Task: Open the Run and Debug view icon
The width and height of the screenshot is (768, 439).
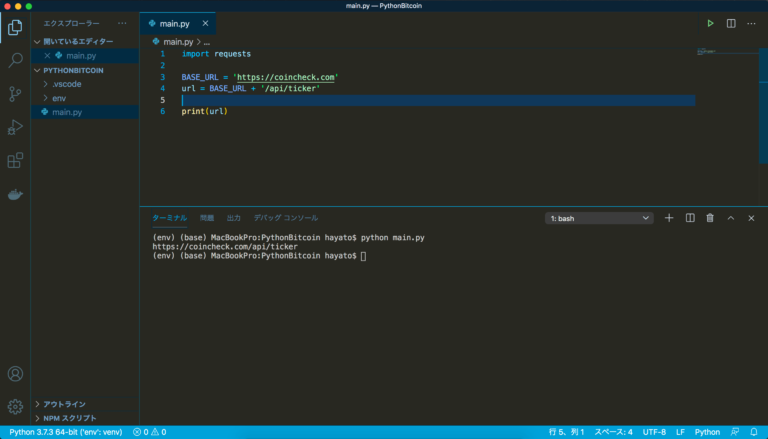Action: click(x=15, y=127)
